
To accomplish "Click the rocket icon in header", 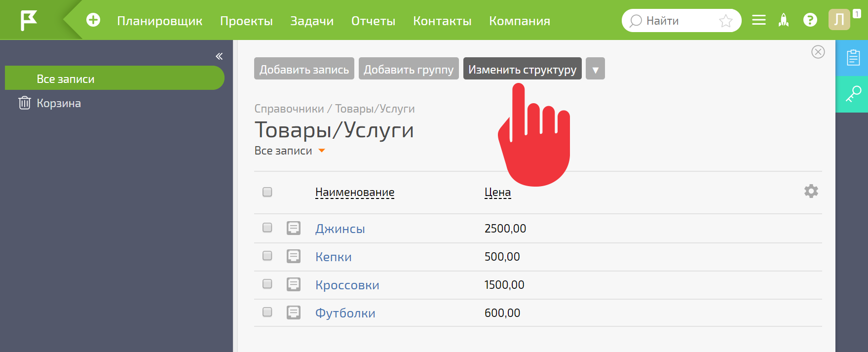I will click(x=784, y=20).
